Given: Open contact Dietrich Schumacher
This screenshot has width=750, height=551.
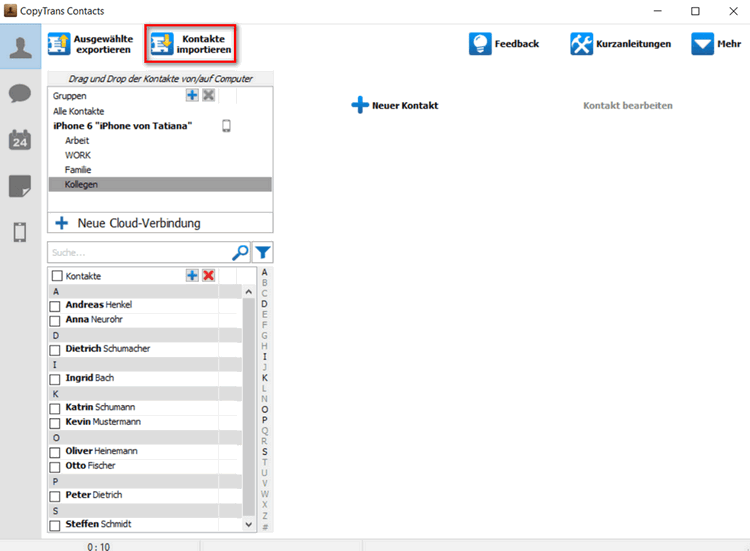Looking at the screenshot, I should point(108,349).
